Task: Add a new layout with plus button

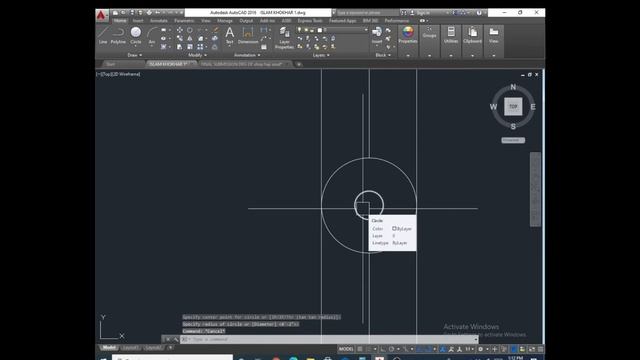Action: (x=170, y=348)
